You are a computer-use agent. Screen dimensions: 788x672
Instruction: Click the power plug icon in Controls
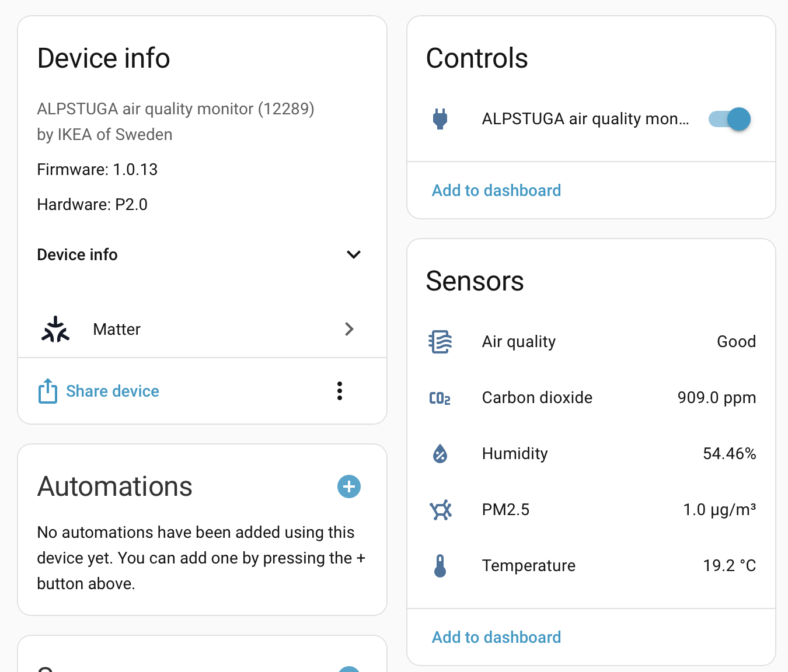point(440,119)
